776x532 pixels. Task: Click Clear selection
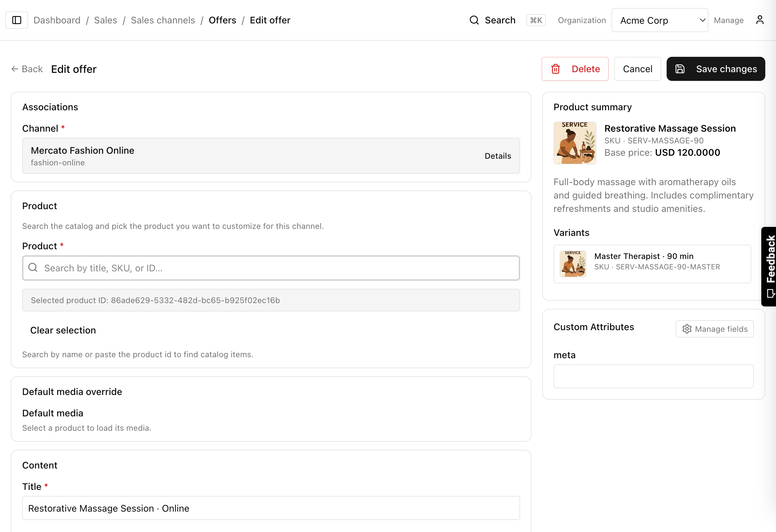pyautogui.click(x=63, y=330)
